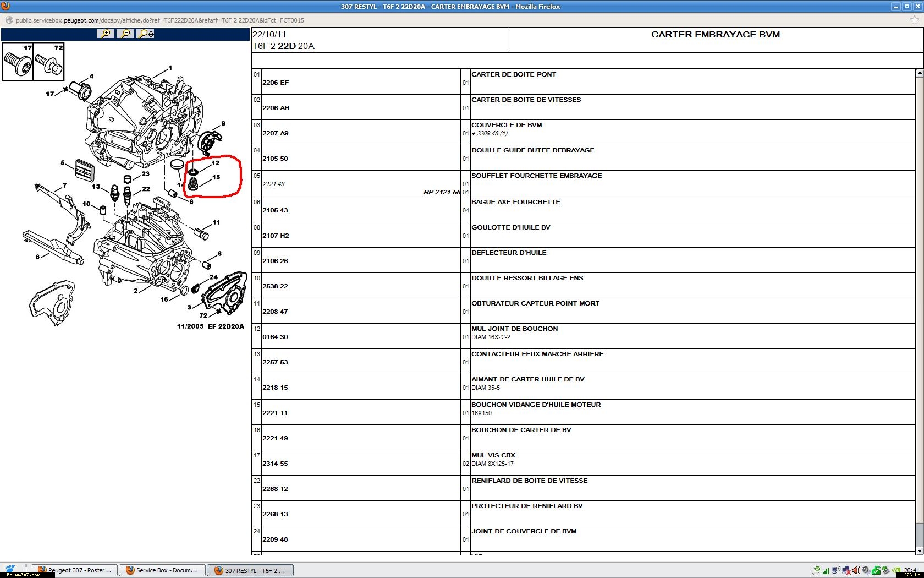The width and height of the screenshot is (924, 578).
Task: Select part number 2207 A9
Action: point(276,133)
